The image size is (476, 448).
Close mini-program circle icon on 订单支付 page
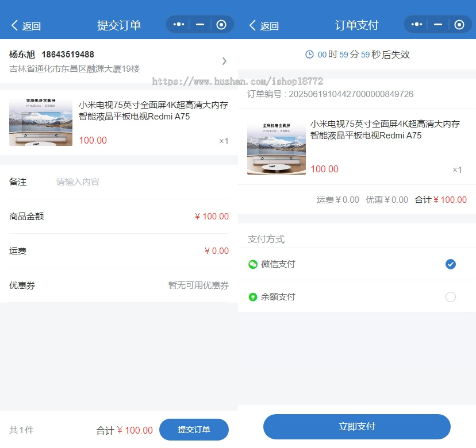[x=459, y=24]
